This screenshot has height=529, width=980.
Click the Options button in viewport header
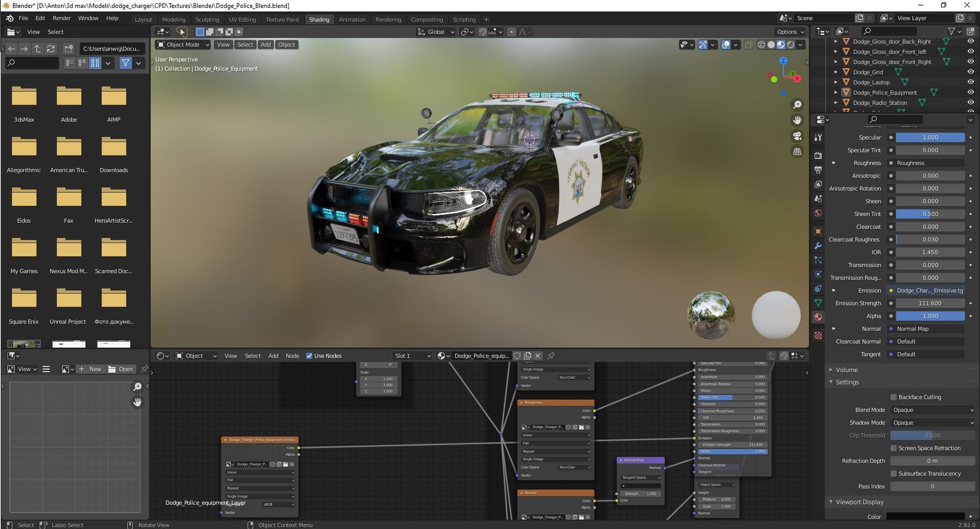(791, 32)
